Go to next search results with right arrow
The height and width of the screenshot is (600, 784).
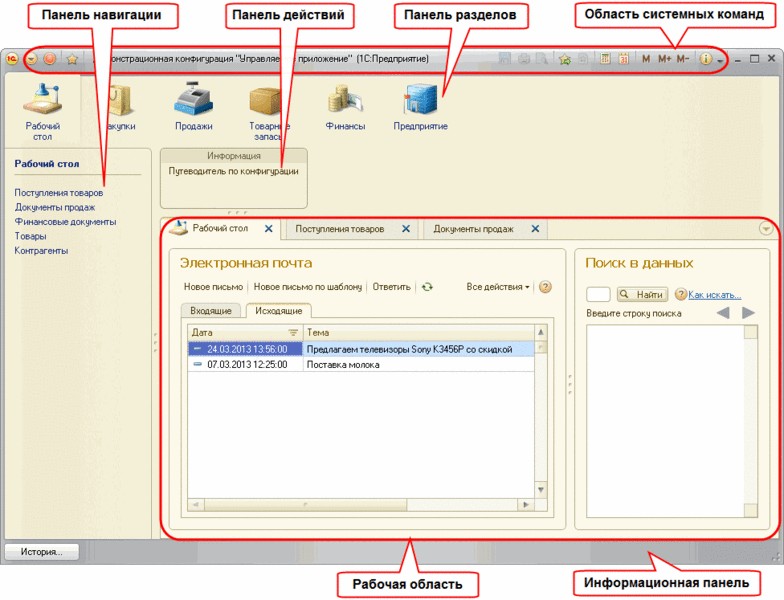(748, 314)
